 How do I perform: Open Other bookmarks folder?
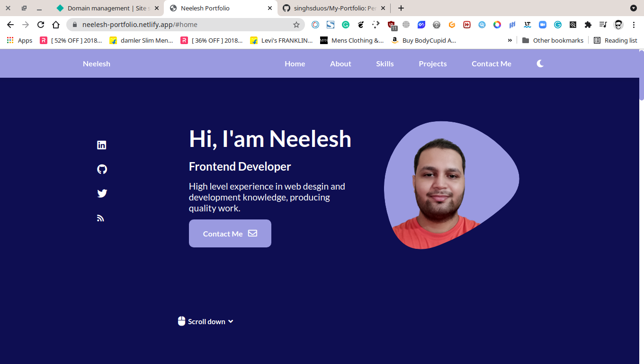pyautogui.click(x=553, y=40)
